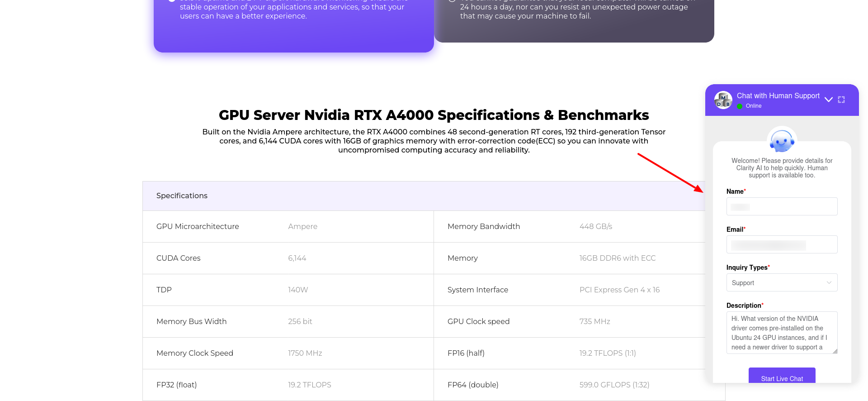
Task: Select the '1750 MHz' value
Action: (x=305, y=353)
